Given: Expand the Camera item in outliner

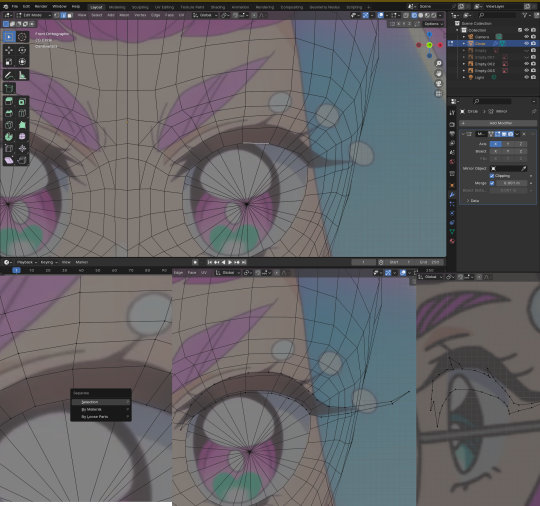Looking at the screenshot, I should (464, 37).
